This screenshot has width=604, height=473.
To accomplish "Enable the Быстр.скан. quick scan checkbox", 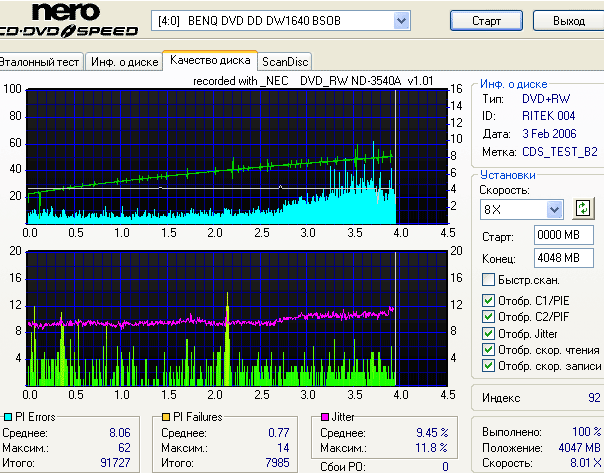I will tap(488, 279).
